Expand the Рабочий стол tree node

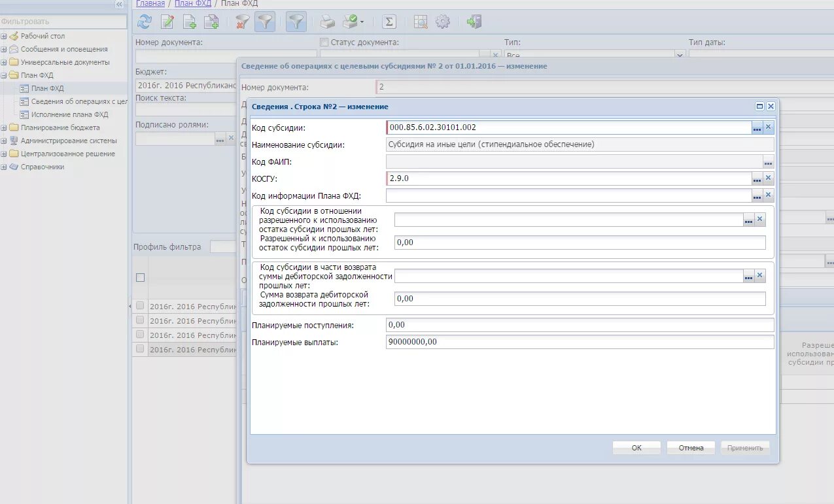tap(4, 36)
